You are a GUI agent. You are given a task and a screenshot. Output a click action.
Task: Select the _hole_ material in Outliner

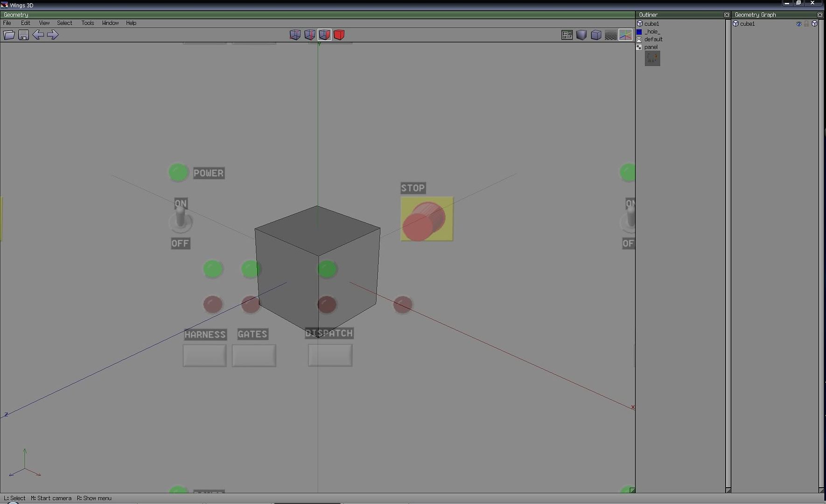[x=652, y=32]
